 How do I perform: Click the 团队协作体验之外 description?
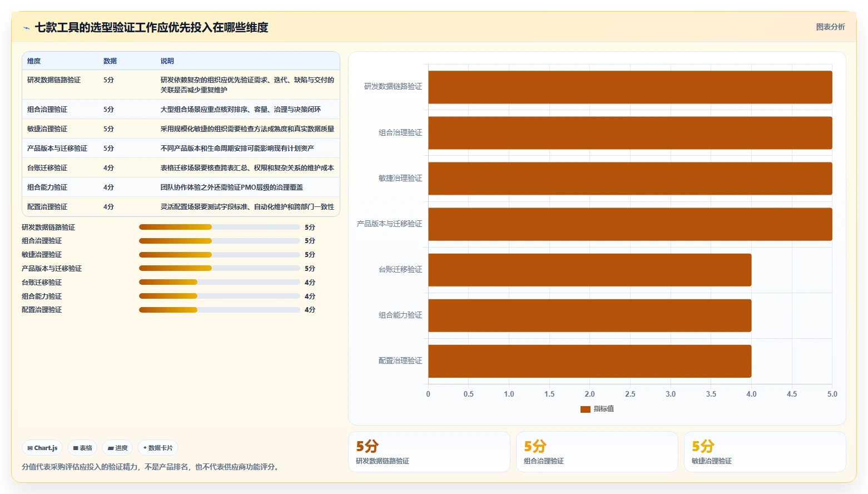pos(232,187)
